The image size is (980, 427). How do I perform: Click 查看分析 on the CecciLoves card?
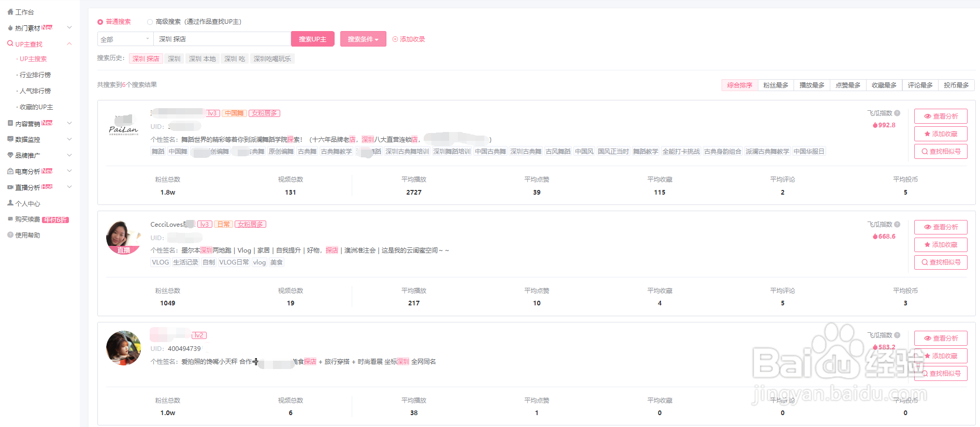click(x=941, y=227)
